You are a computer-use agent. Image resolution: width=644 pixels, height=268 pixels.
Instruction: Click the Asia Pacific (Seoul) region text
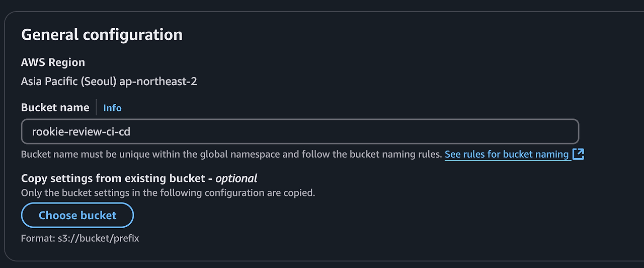pyautogui.click(x=69, y=81)
